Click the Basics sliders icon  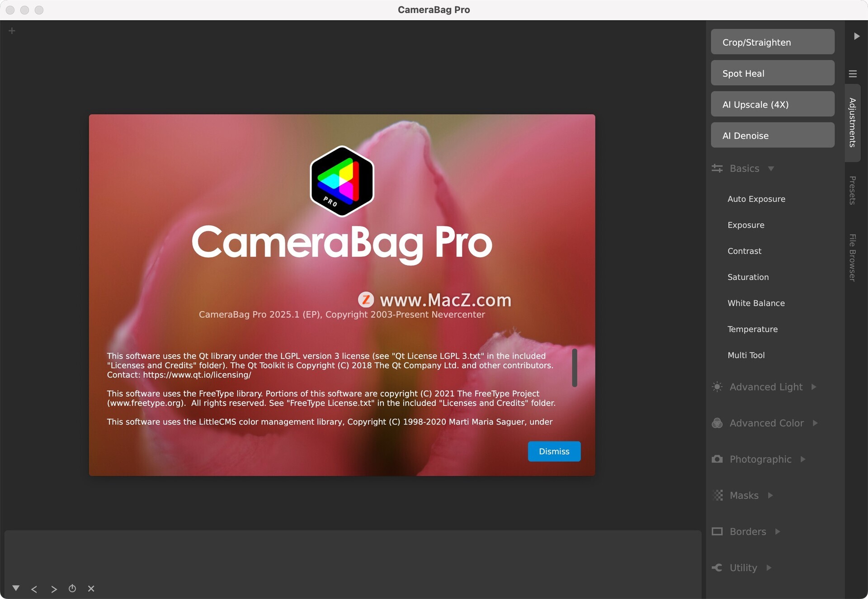[717, 168]
